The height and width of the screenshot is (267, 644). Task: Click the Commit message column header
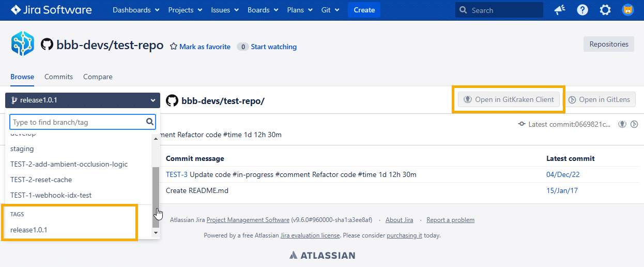pos(195,158)
